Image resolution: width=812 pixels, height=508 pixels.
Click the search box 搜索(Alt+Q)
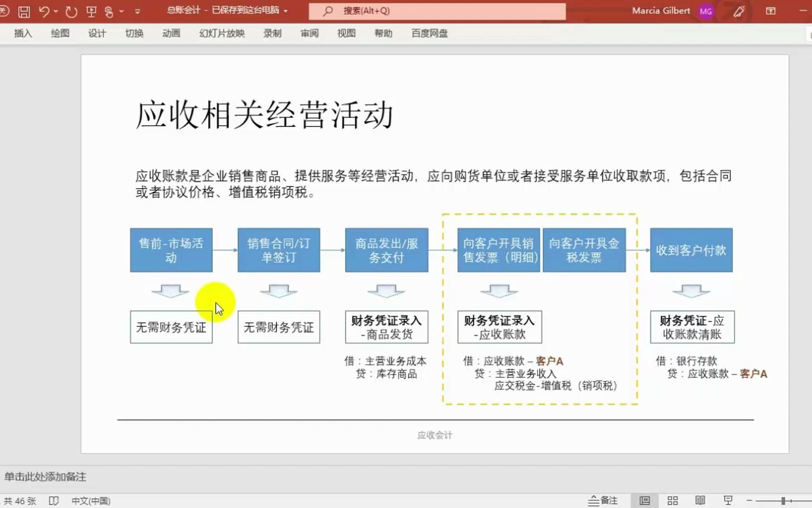(437, 11)
